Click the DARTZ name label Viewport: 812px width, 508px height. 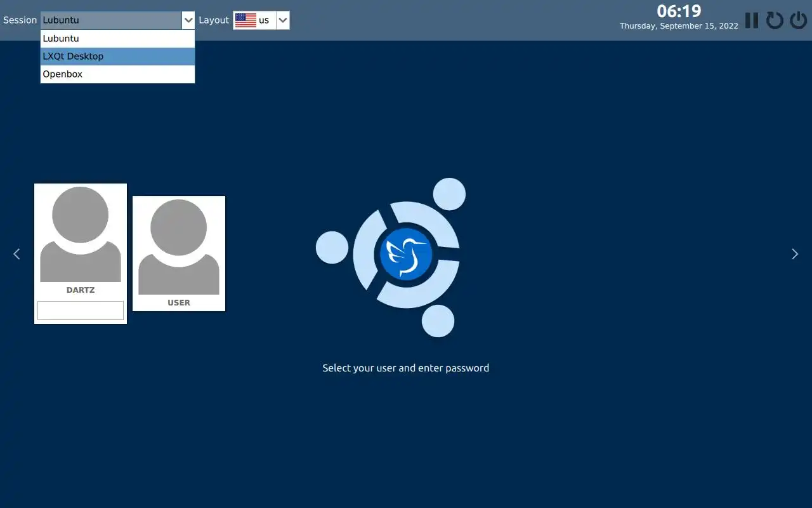[x=81, y=290]
